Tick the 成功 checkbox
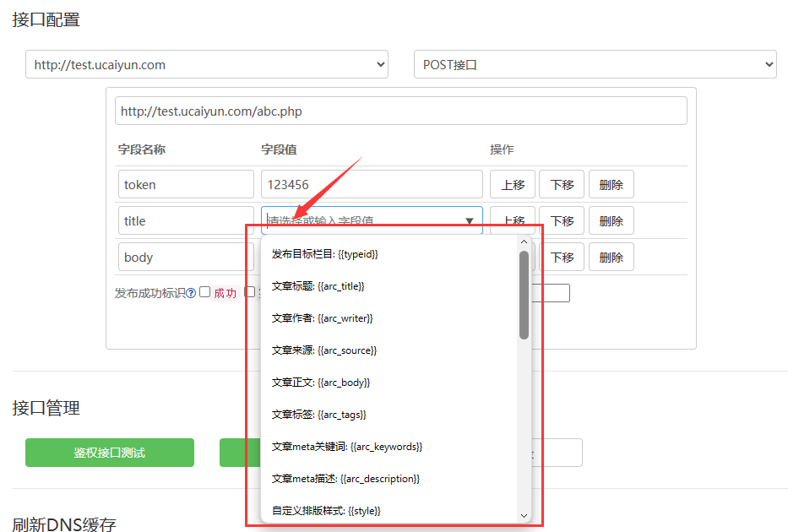Screen dimensions: 788x532 click(x=205, y=292)
